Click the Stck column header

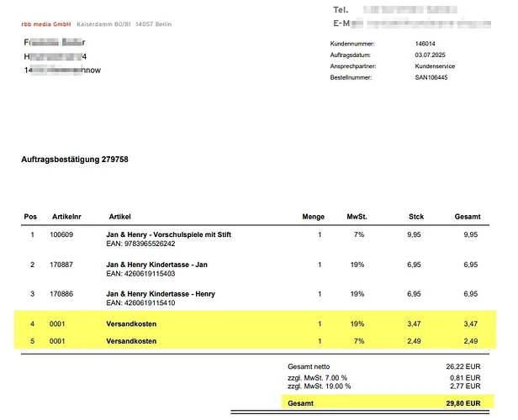click(416, 217)
